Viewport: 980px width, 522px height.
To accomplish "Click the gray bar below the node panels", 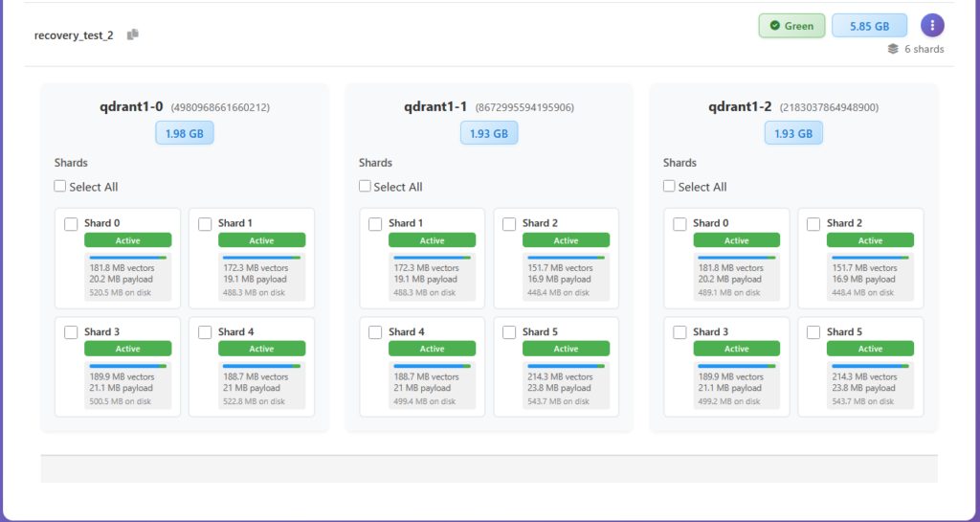I will [x=488, y=469].
